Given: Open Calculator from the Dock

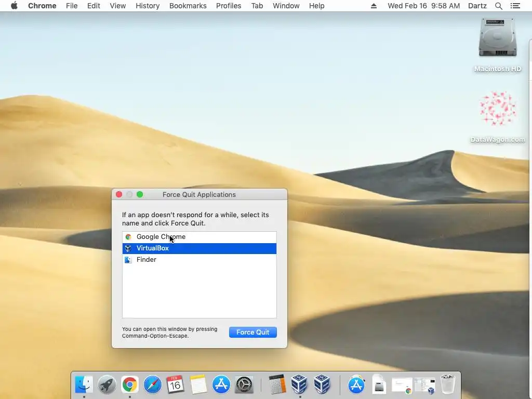Looking at the screenshot, I should [x=277, y=384].
